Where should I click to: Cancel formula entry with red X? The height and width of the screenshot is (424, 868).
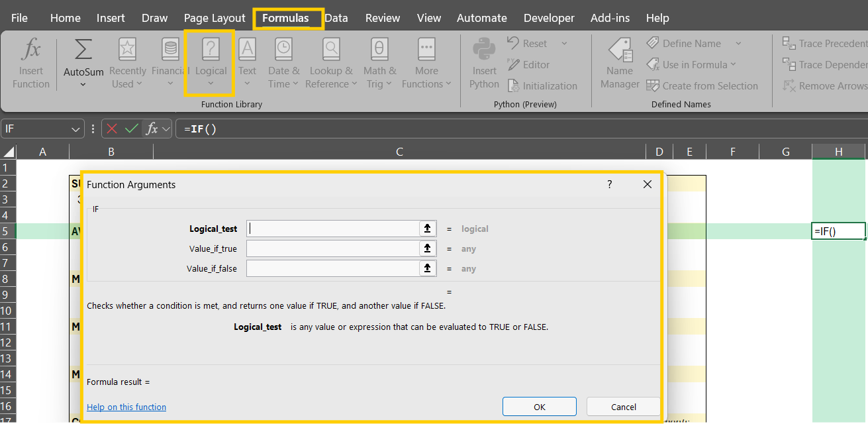112,129
